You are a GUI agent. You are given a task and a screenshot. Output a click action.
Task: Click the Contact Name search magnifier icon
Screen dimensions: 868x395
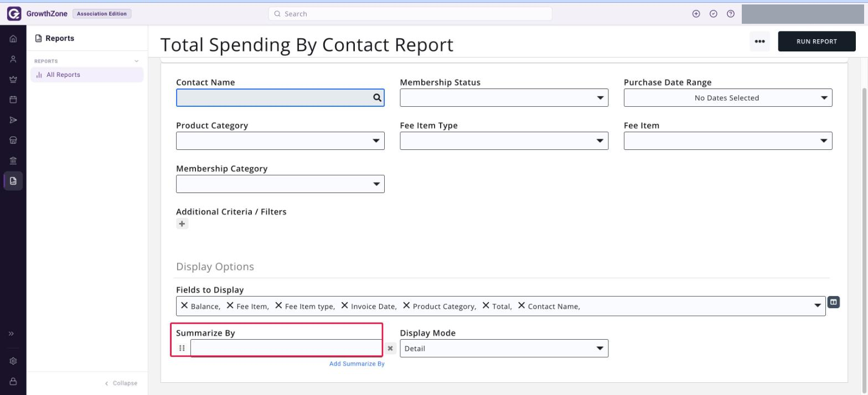pyautogui.click(x=377, y=98)
